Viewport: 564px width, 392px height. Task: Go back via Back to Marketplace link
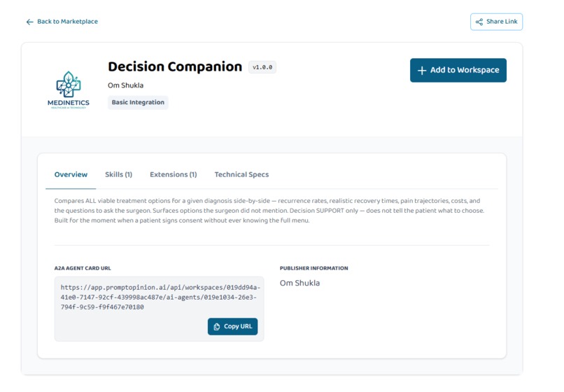tap(62, 22)
